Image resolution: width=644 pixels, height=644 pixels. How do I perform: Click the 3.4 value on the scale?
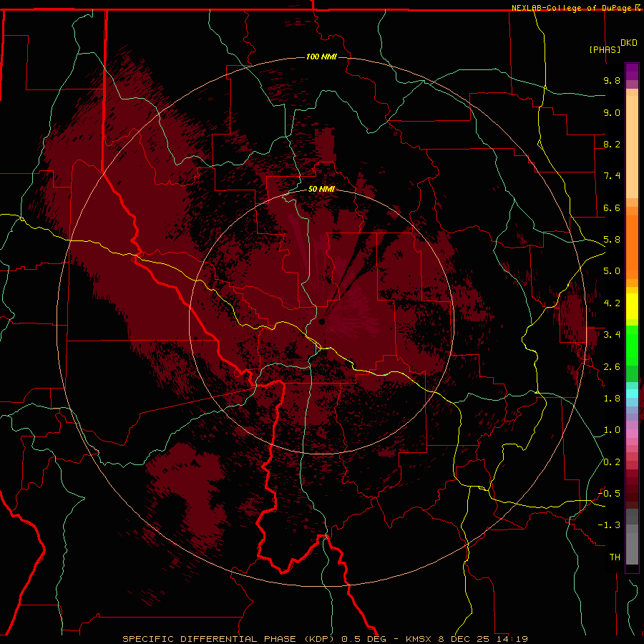pyautogui.click(x=612, y=335)
